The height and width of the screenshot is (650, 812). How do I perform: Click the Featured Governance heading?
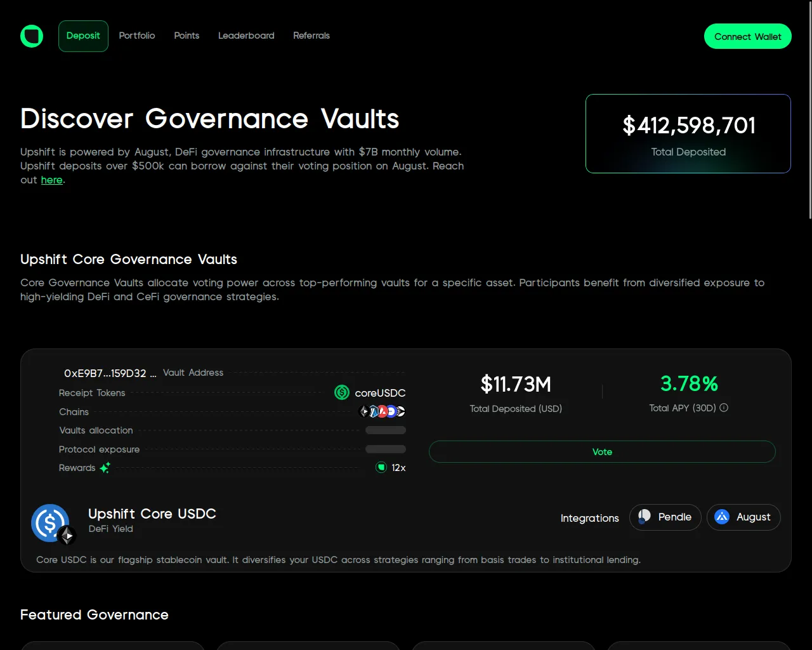click(95, 614)
